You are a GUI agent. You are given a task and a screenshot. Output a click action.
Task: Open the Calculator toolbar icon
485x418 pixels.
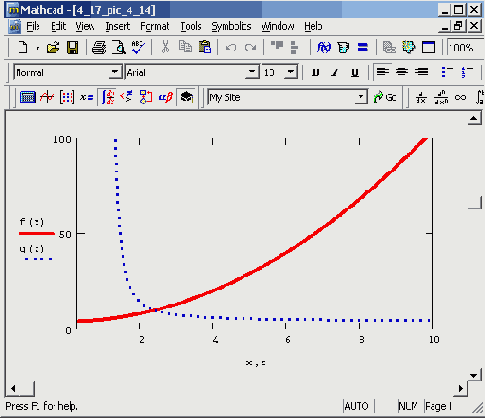point(28,97)
